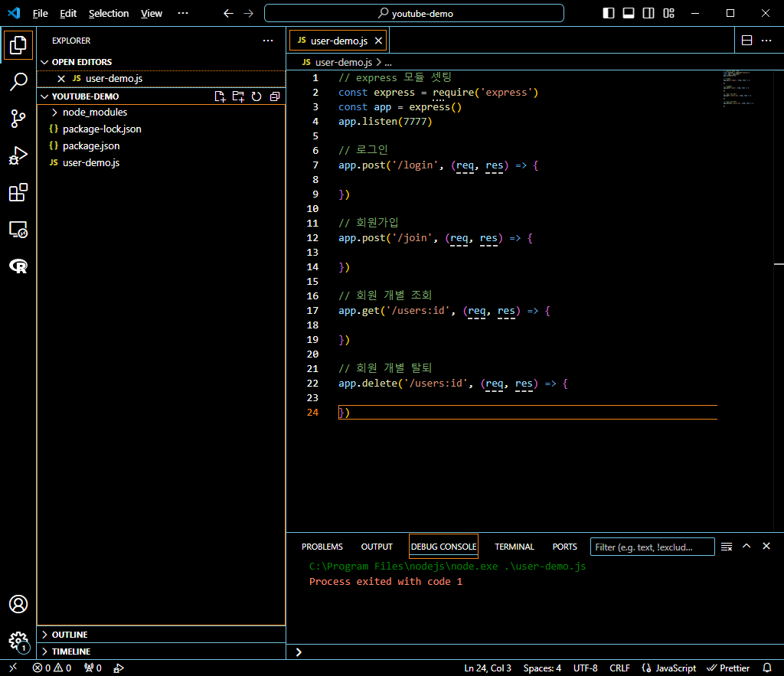This screenshot has width=784, height=676.
Task: Open the Search view
Action: click(18, 81)
